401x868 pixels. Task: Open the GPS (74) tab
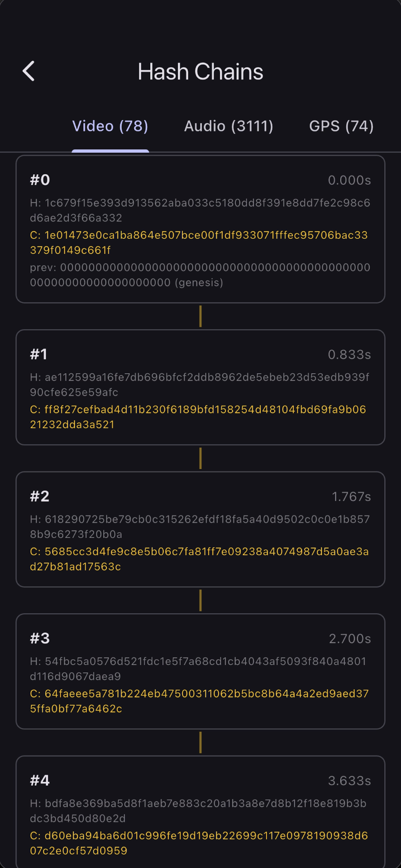coord(341,126)
